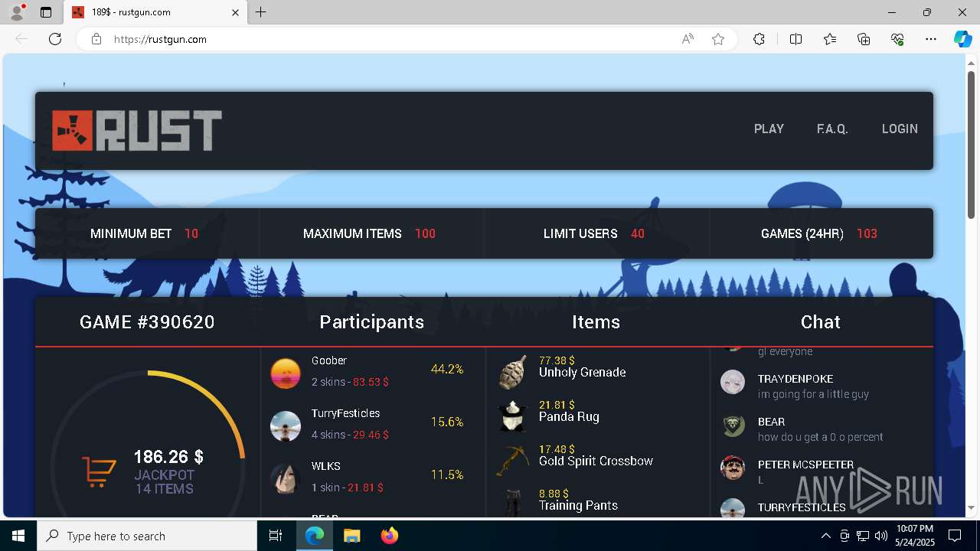Activate Read aloud in address bar
This screenshot has height=551, width=980.
[x=688, y=39]
